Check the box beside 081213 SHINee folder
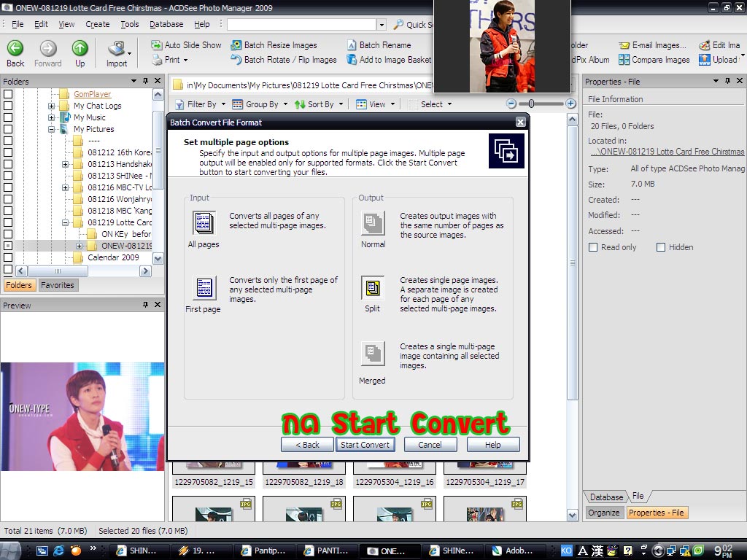Screen dimensions: 747x560 point(8,176)
